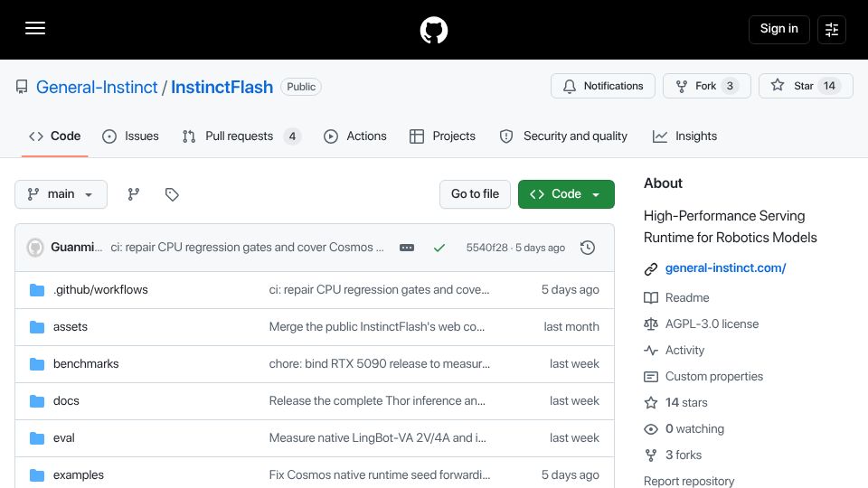
Task: Click the '5 days ago' examples row timestamp
Action: click(x=571, y=475)
